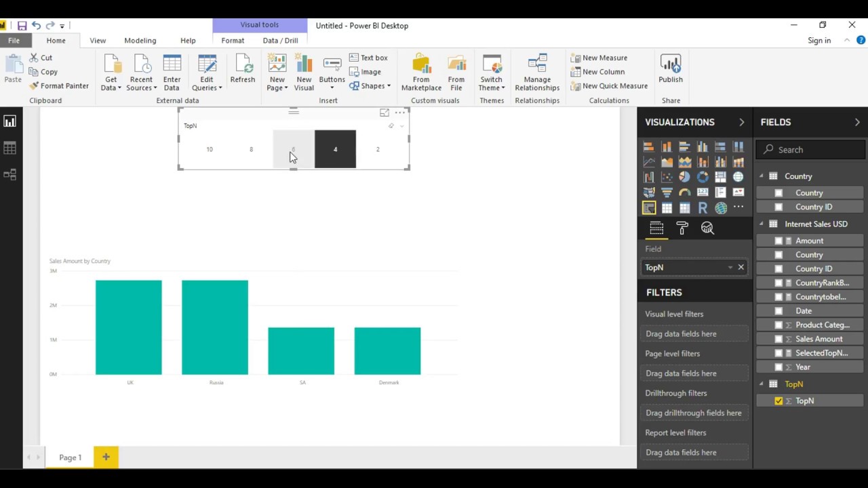Choose the Table visualization

tap(667, 208)
